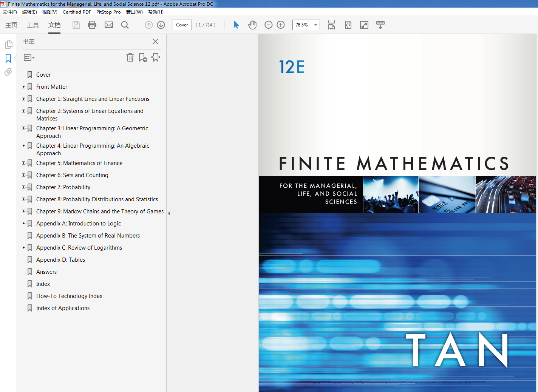Select Chapter 8: Probability Distributions bookmark
Image resolution: width=538 pixels, height=392 pixels.
pyautogui.click(x=97, y=199)
